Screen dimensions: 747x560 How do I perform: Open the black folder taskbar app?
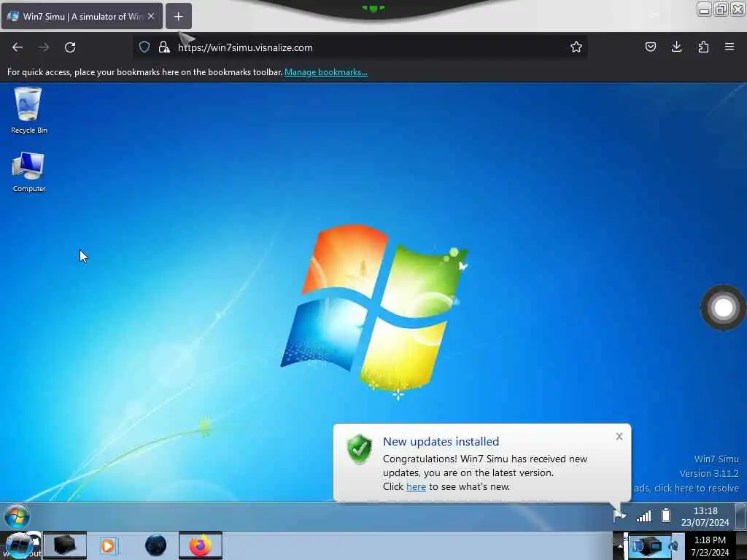tap(65, 545)
